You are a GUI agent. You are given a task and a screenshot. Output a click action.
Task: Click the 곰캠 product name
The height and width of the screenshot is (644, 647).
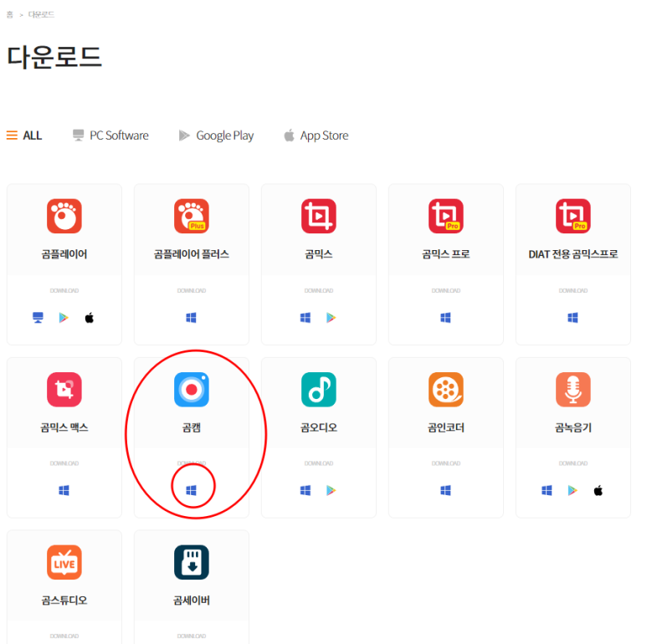pyautogui.click(x=192, y=427)
